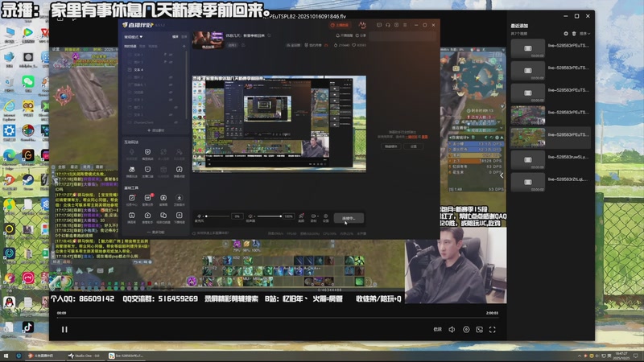
Task: Collapse the playlist with the side chevron
Action: 502,175
